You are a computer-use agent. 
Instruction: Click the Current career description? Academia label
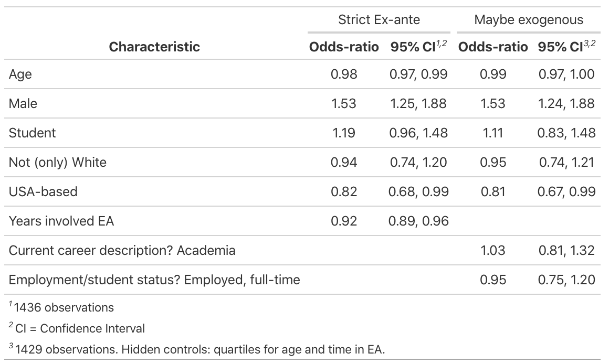pyautogui.click(x=122, y=251)
